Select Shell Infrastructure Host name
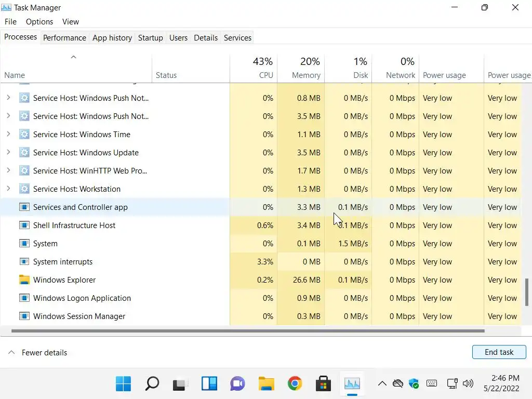The height and width of the screenshot is (399, 532). pos(74,225)
